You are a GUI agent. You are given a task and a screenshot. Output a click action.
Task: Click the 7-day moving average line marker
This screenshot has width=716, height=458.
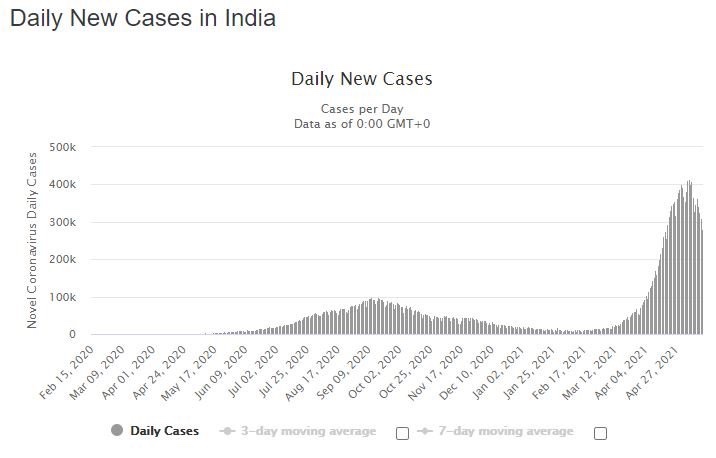coord(425,431)
